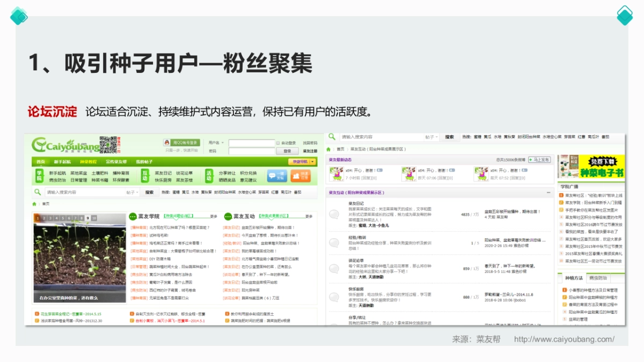The width and height of the screenshot is (644, 362).
Task: Open the 快捷导航 quick navigation dropdown
Action: 301,161
